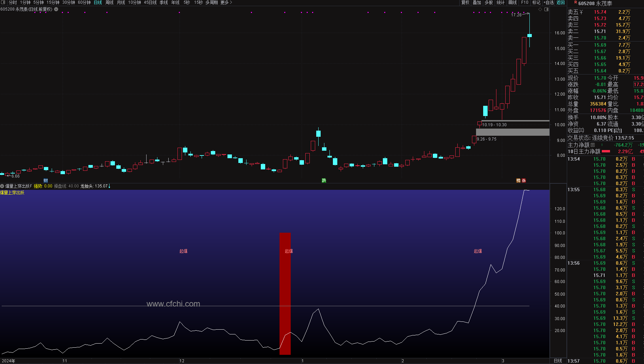
Task: Click the 10日主力净额 value 2.29亿
Action: click(x=626, y=151)
